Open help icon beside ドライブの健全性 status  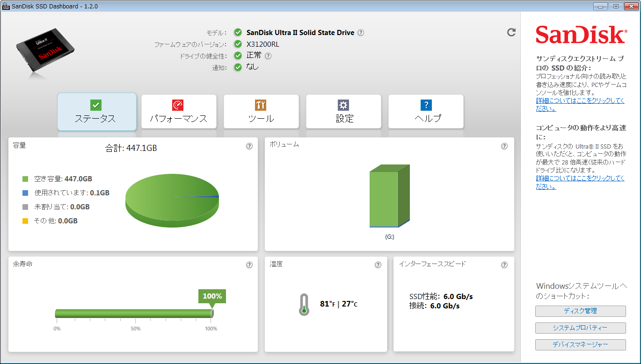pos(268,56)
